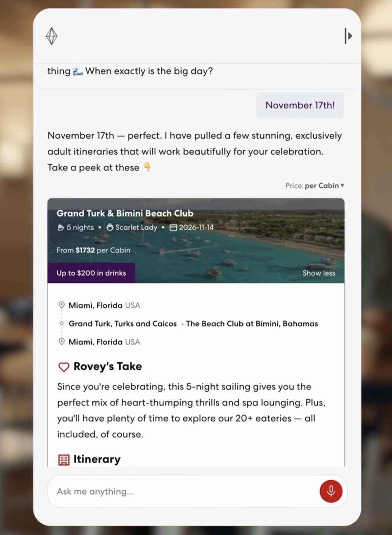Screen dimensions: 392x535
Task: Tap the red microphone icon
Action: point(331,491)
